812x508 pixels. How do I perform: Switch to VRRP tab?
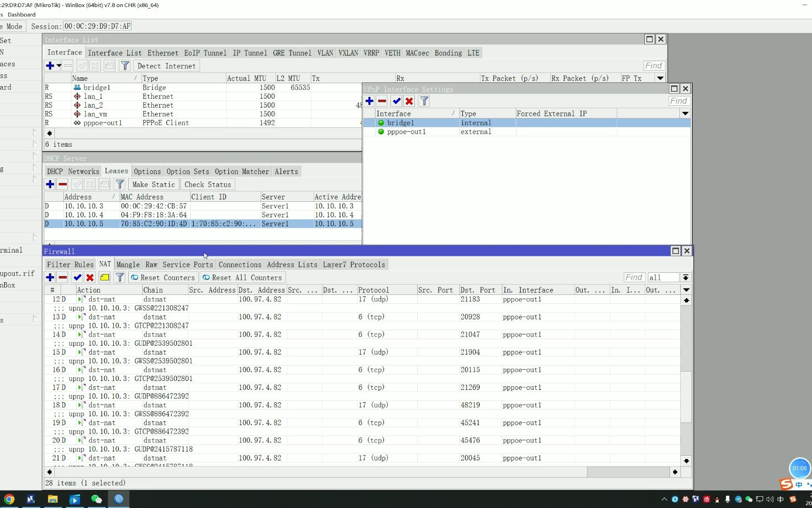371,53
